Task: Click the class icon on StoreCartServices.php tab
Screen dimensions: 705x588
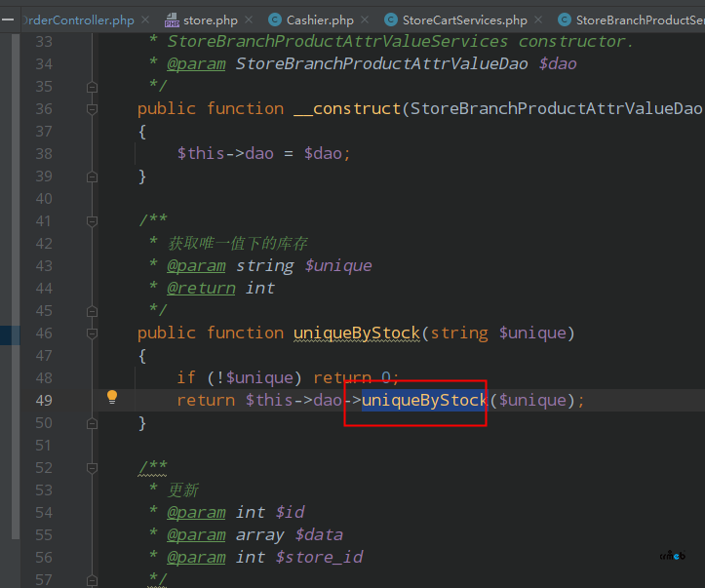Action: pos(391,20)
